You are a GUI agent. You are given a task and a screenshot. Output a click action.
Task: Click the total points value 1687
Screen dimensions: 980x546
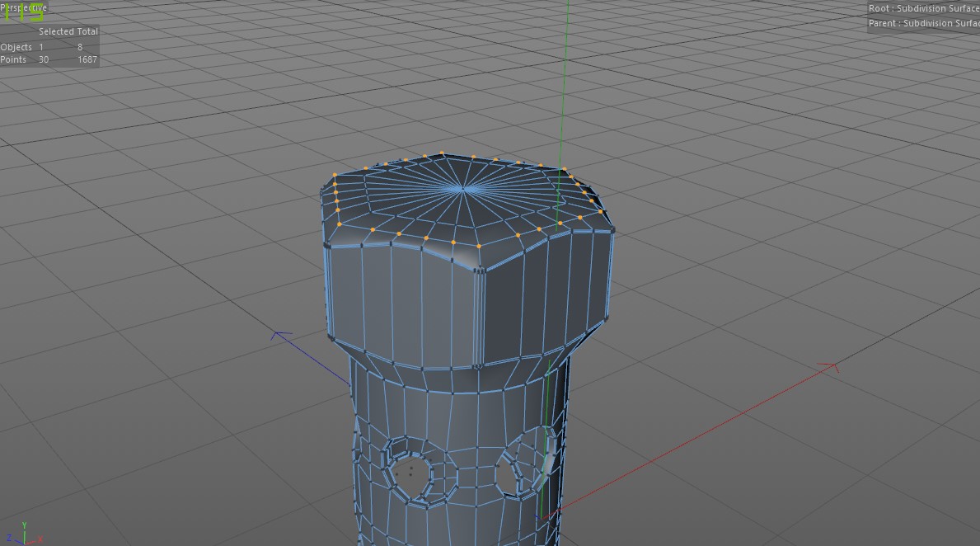coord(87,59)
